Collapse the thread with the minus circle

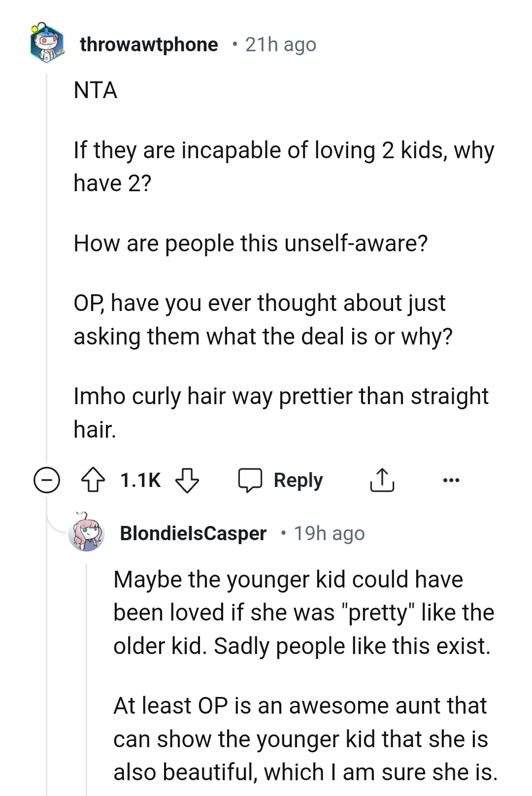[47, 481]
